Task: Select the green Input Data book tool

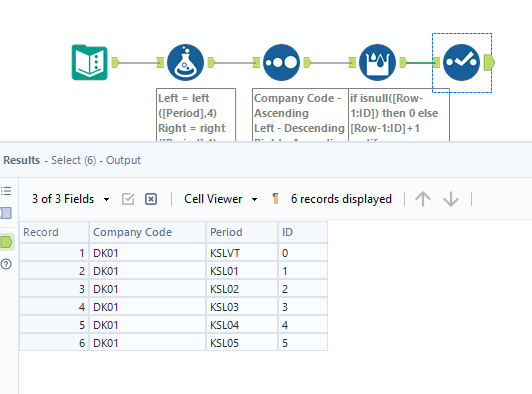Action: point(90,62)
